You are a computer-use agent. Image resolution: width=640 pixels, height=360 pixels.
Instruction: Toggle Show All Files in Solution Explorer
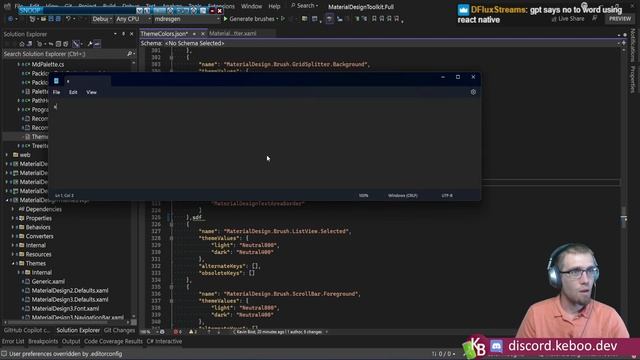coord(65,44)
